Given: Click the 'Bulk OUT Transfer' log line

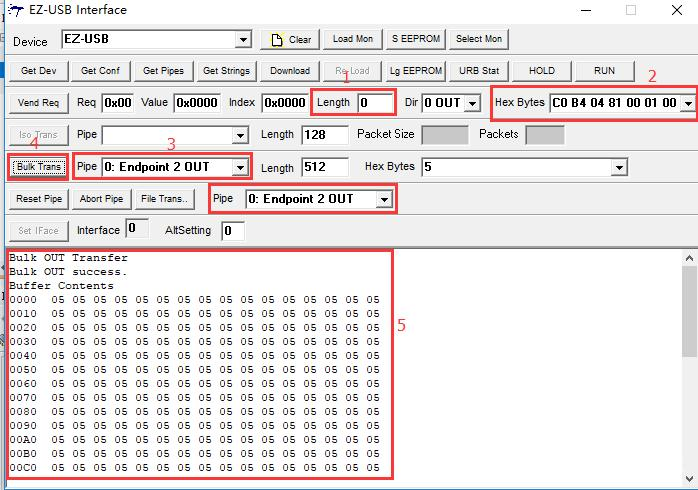Looking at the screenshot, I should pos(69,258).
